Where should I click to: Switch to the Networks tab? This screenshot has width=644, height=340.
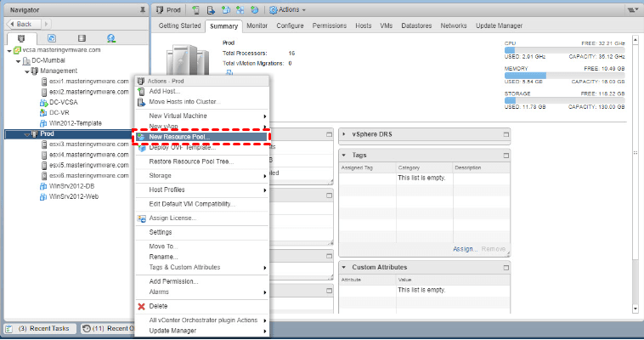click(x=454, y=25)
